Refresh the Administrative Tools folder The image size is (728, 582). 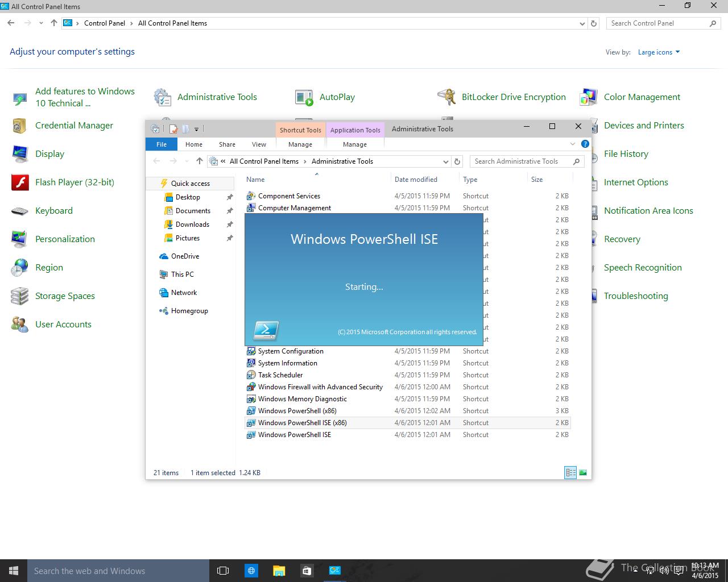tap(457, 161)
